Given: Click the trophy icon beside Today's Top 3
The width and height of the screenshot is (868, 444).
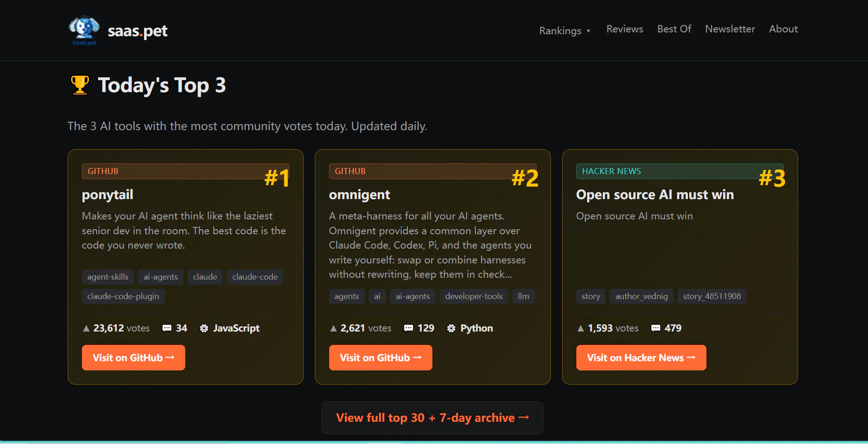Looking at the screenshot, I should pyautogui.click(x=80, y=85).
